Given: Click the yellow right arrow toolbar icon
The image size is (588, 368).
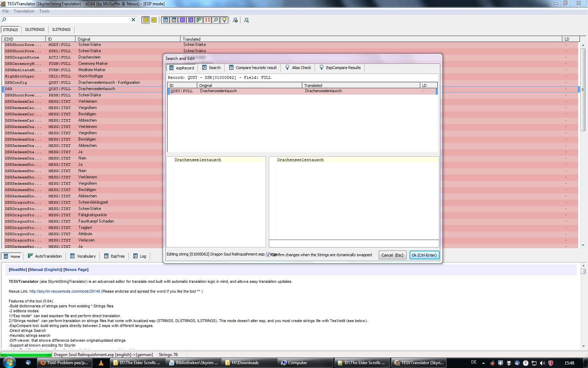Looking at the screenshot, I should click(x=154, y=20).
